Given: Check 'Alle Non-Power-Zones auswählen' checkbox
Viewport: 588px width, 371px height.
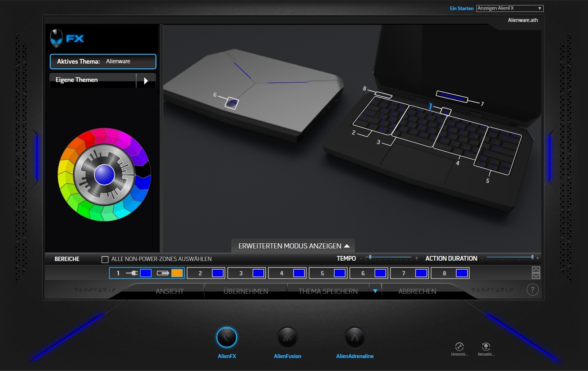Looking at the screenshot, I should (105, 259).
